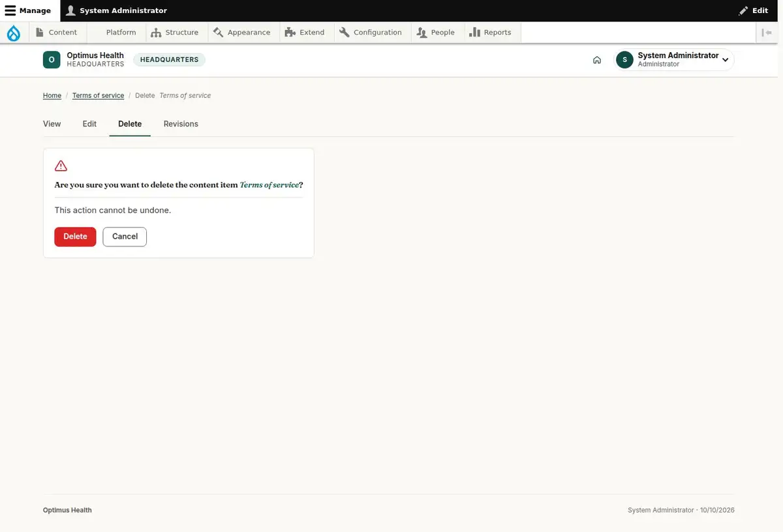Open the Drupal logo home icon
The image size is (783, 532).
(x=14, y=33)
